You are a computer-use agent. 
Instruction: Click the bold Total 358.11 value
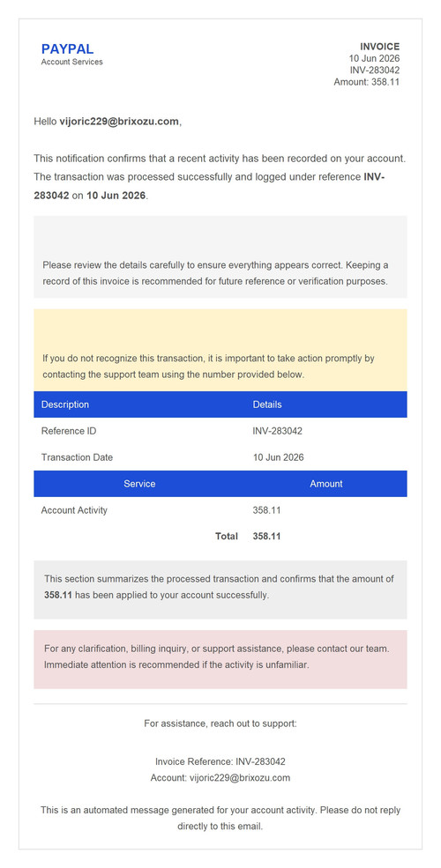[x=266, y=537]
